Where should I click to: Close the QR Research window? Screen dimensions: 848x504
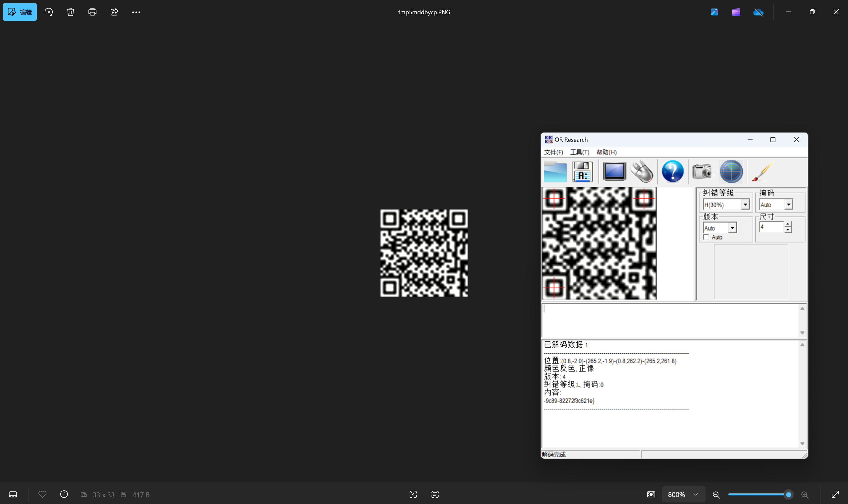click(796, 140)
